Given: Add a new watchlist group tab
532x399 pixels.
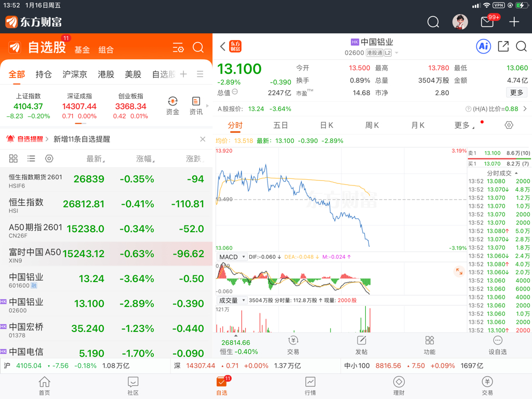Looking at the screenshot, I should (x=183, y=74).
